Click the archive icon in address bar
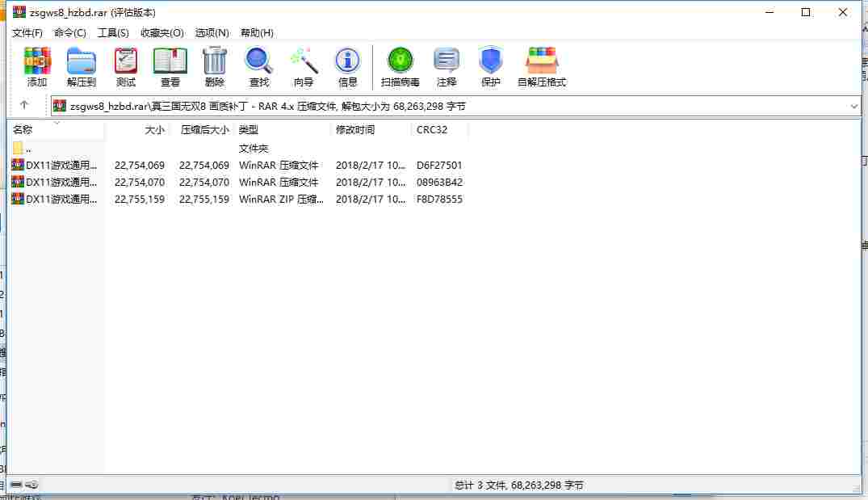This screenshot has width=868, height=500. click(x=60, y=106)
